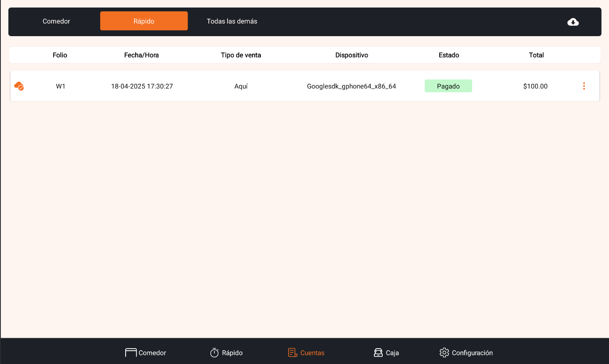Switch to the top Comedor tab
Screen dimensions: 609x364
56,21
